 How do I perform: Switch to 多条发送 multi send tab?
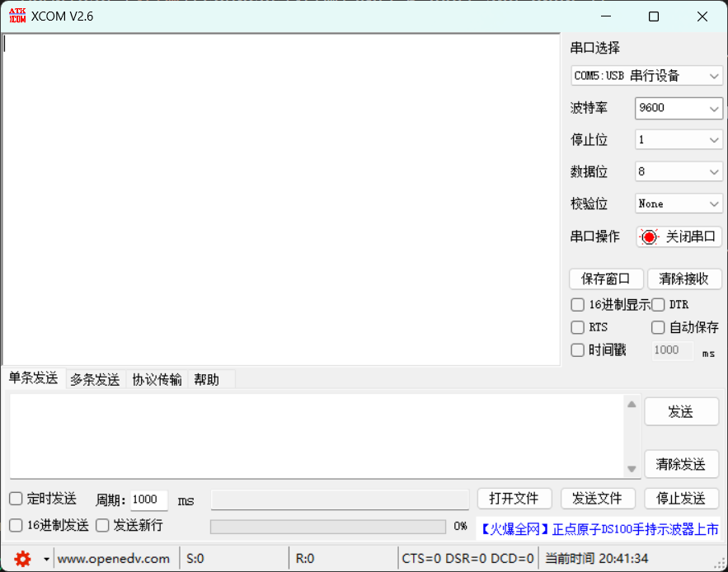coord(95,380)
